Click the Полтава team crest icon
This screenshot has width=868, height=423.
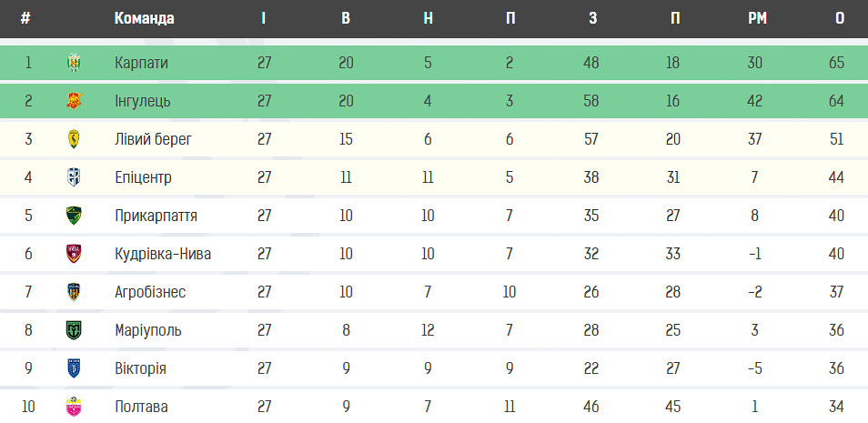pos(74,407)
